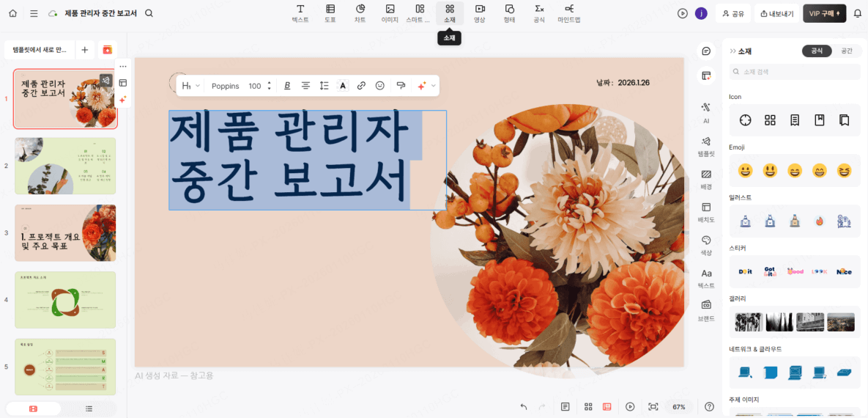868x418 pixels.
Task: Click the cloud sync status icon
Action: point(53,12)
